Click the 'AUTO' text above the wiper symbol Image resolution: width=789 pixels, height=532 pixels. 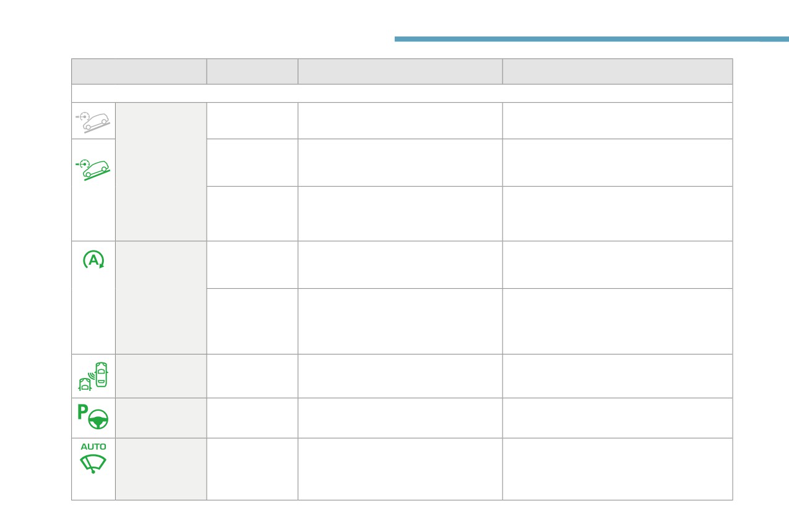pos(93,447)
